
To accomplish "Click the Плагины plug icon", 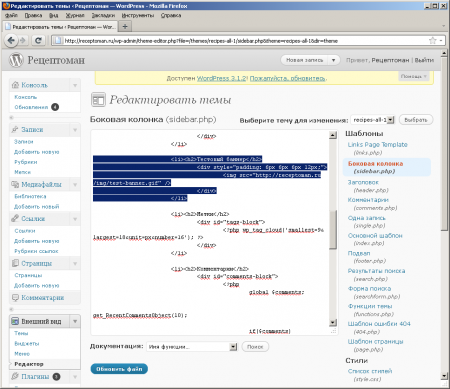I will coord(15,376).
